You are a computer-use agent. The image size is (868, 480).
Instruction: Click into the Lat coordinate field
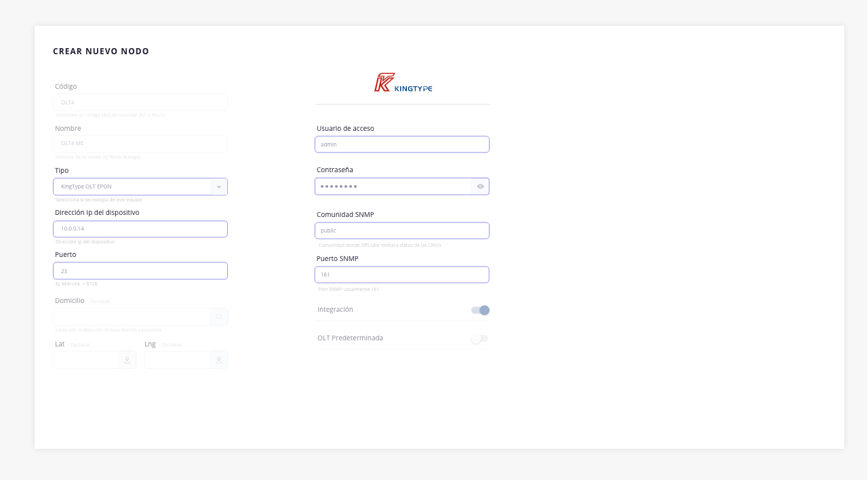pos(86,360)
